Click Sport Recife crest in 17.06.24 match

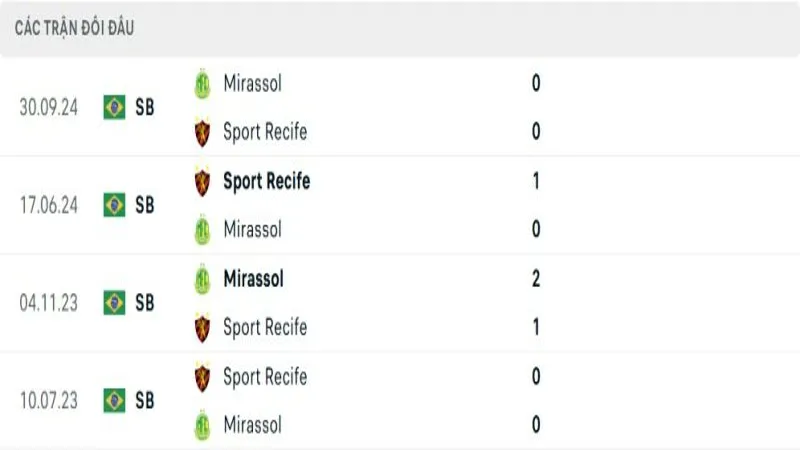tap(203, 181)
